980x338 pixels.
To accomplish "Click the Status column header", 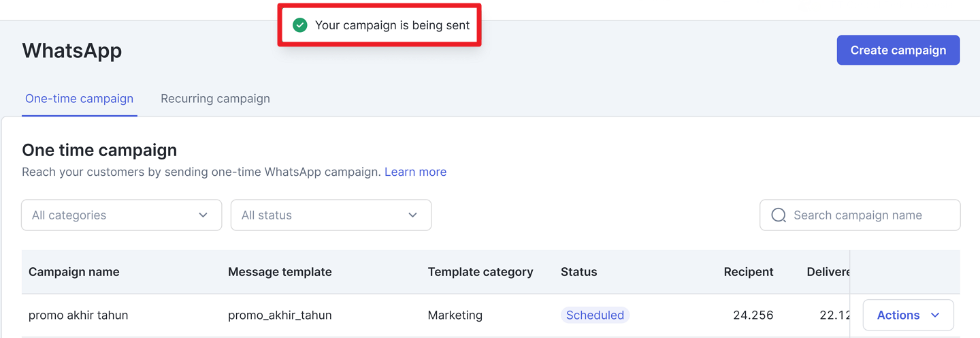I will pos(579,272).
